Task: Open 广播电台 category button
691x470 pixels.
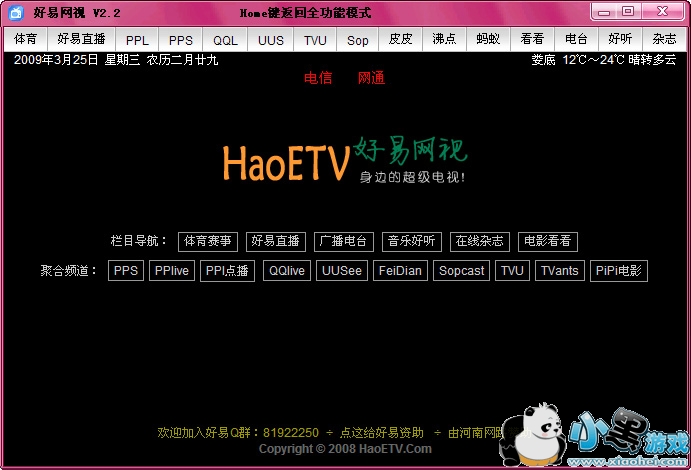Action: click(x=344, y=241)
